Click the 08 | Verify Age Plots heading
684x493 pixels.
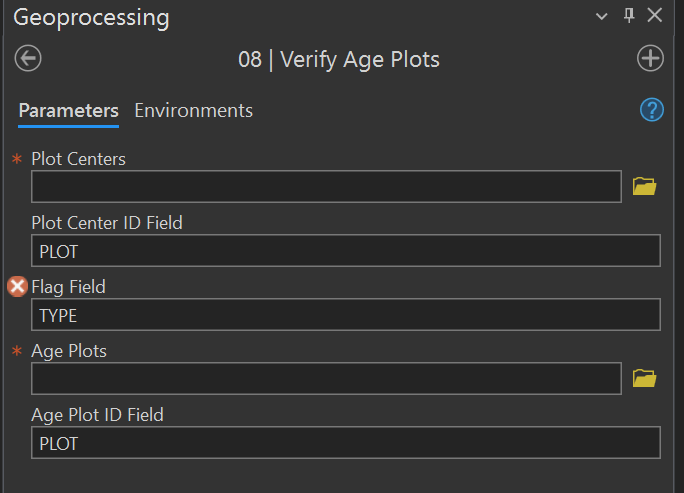339,60
